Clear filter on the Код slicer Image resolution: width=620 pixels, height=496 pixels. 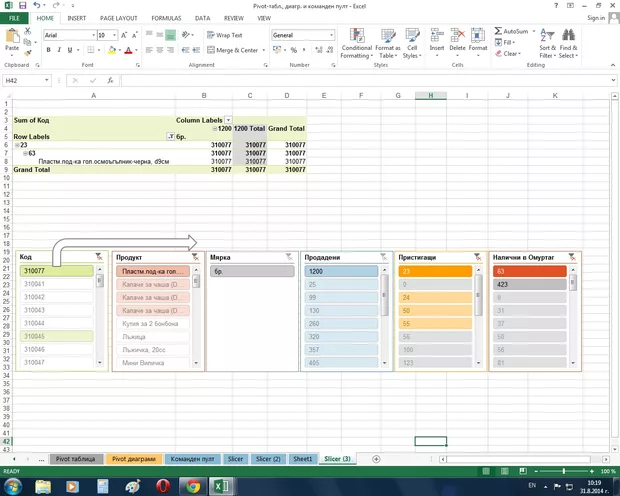98,257
